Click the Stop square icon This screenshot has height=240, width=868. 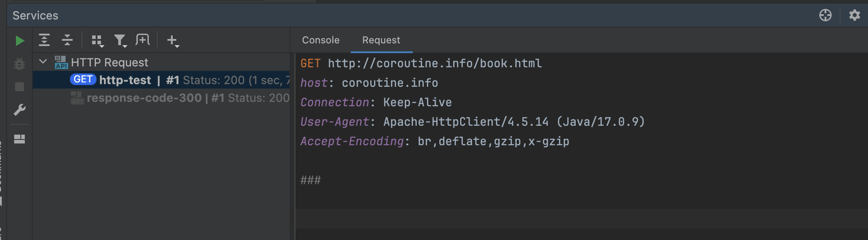click(19, 87)
